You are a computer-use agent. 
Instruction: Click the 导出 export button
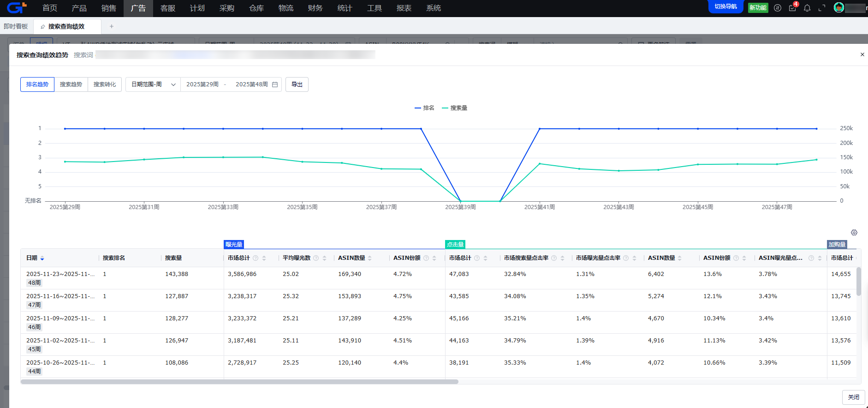(297, 84)
